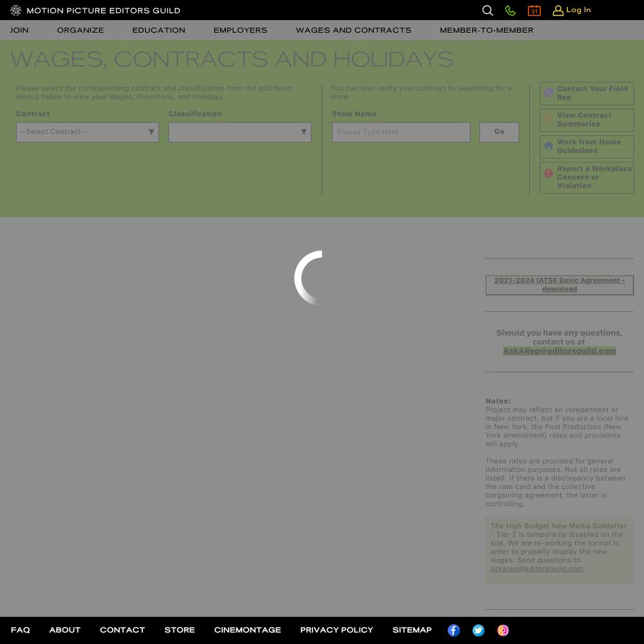Click the AskARep@editorsguild.com email link
This screenshot has height=644, width=644.
(559, 351)
